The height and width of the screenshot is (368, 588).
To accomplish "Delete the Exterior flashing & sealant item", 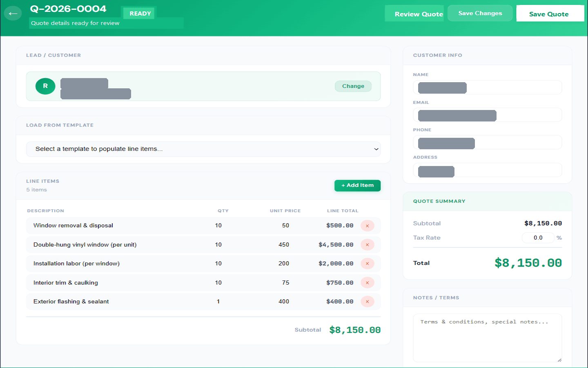I will (x=367, y=302).
